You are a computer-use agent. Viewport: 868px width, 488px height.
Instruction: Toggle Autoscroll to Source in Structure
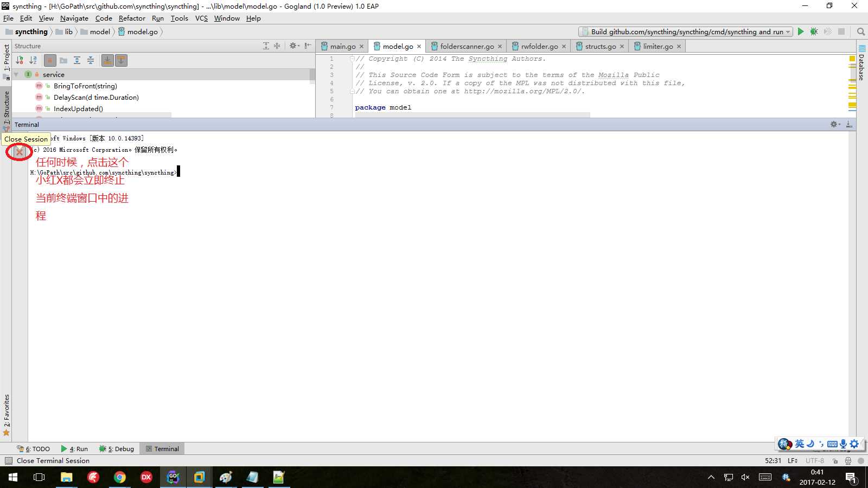tap(107, 60)
